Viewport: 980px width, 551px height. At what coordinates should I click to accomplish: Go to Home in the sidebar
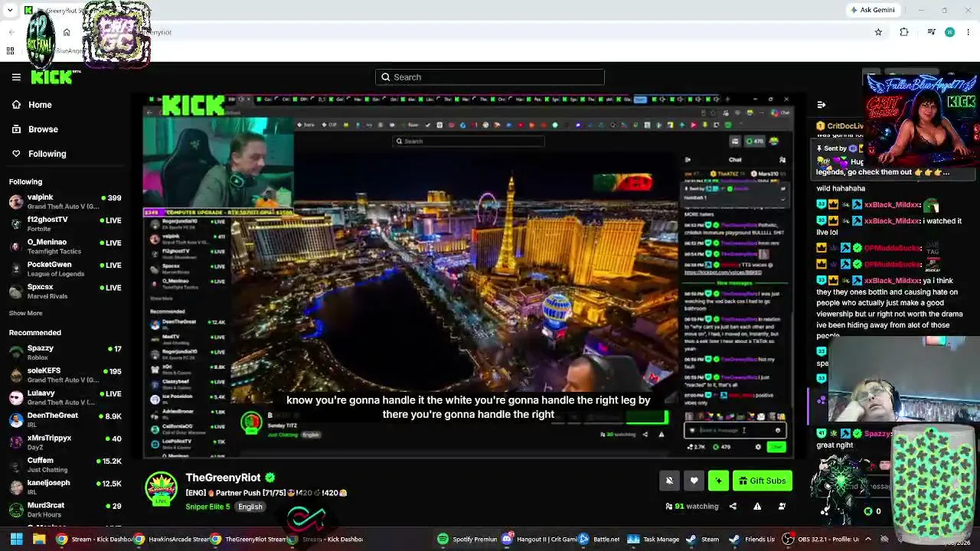point(40,105)
